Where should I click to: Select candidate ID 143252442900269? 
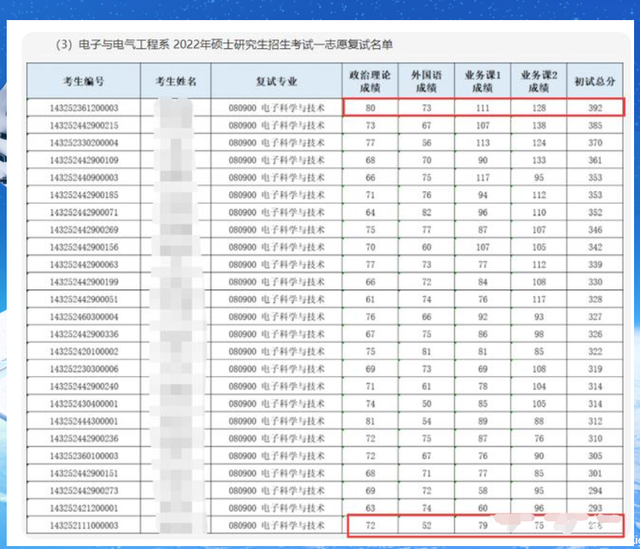pyautogui.click(x=84, y=230)
